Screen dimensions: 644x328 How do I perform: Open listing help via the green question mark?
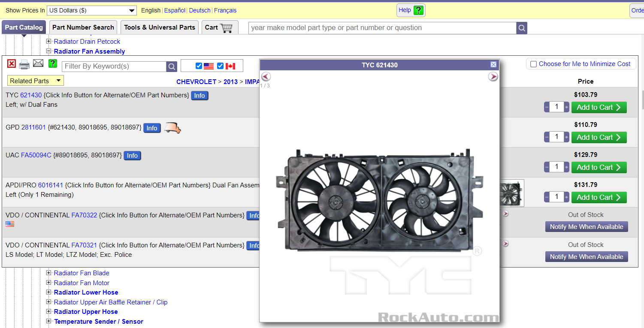click(x=53, y=63)
